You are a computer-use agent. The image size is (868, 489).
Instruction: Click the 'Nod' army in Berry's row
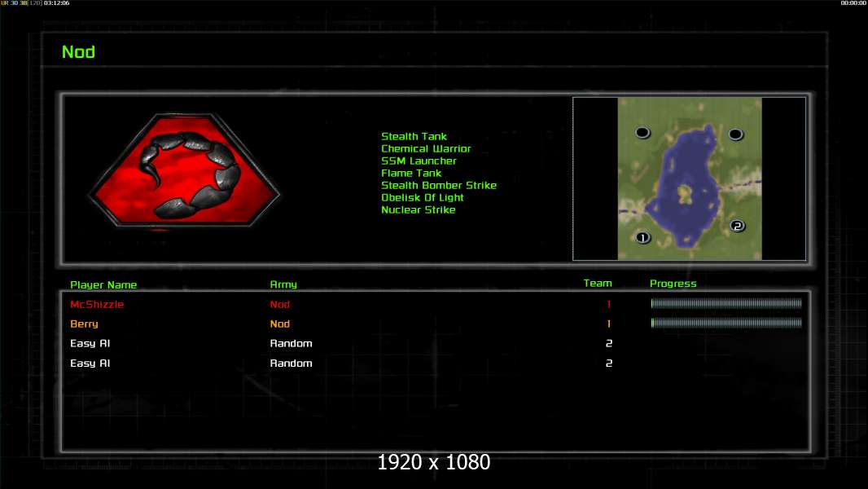click(279, 324)
